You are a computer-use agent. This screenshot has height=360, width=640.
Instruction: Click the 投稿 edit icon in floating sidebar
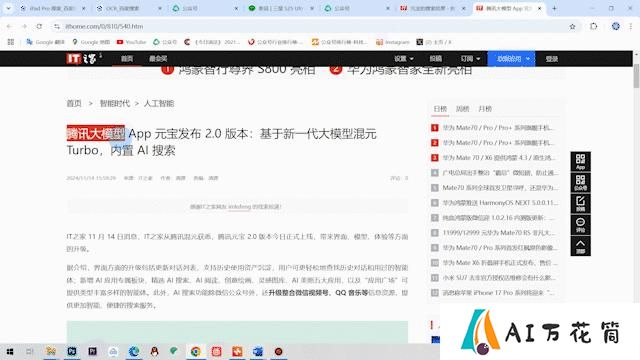point(580,204)
